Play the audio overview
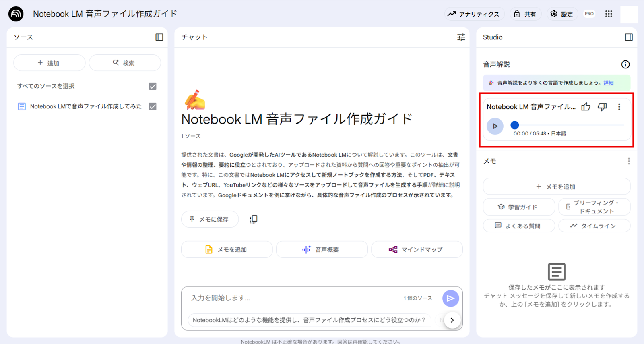Viewport: 644px width, 344px height. 495,126
